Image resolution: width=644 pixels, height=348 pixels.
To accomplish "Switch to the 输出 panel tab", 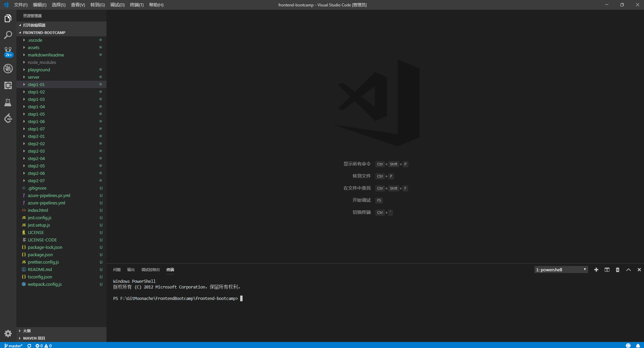I will pos(131,270).
